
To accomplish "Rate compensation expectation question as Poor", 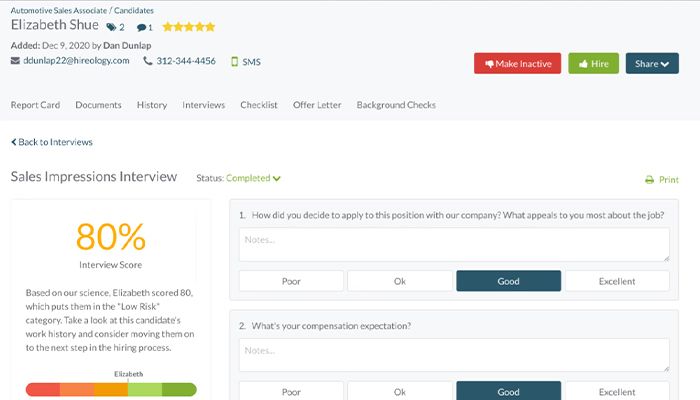I will coord(291,391).
